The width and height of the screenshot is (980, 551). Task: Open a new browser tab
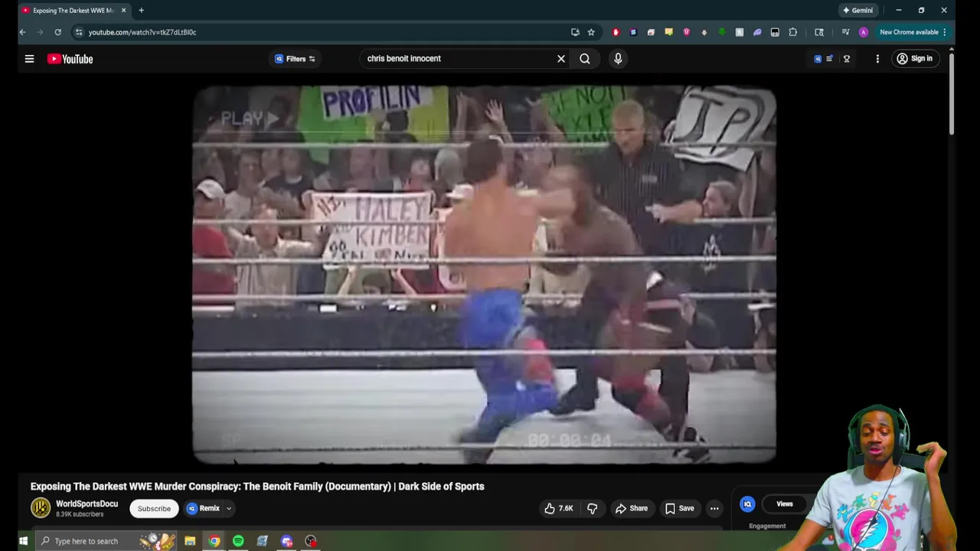coord(141,11)
